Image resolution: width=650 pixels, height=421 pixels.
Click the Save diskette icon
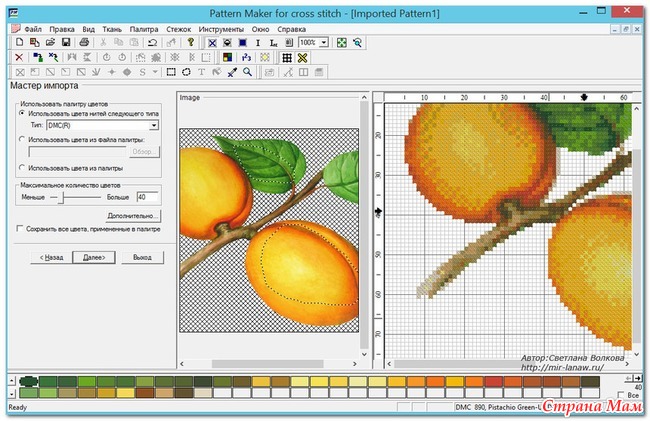pyautogui.click(x=65, y=43)
